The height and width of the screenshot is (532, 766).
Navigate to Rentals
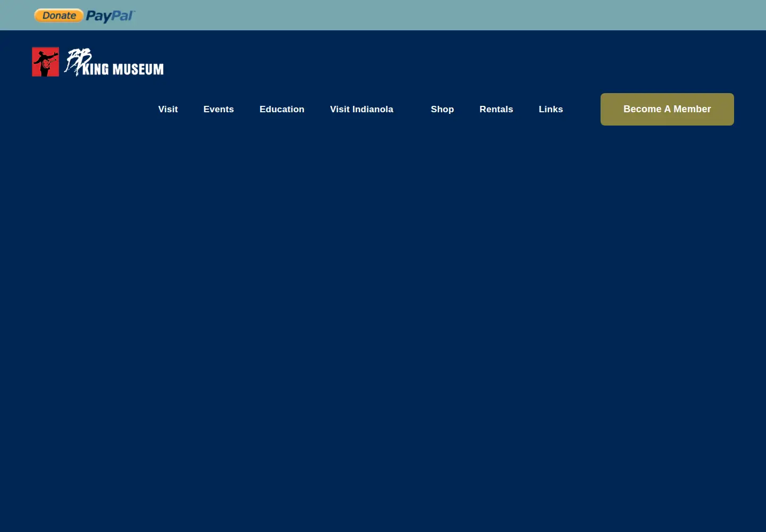point(496,109)
